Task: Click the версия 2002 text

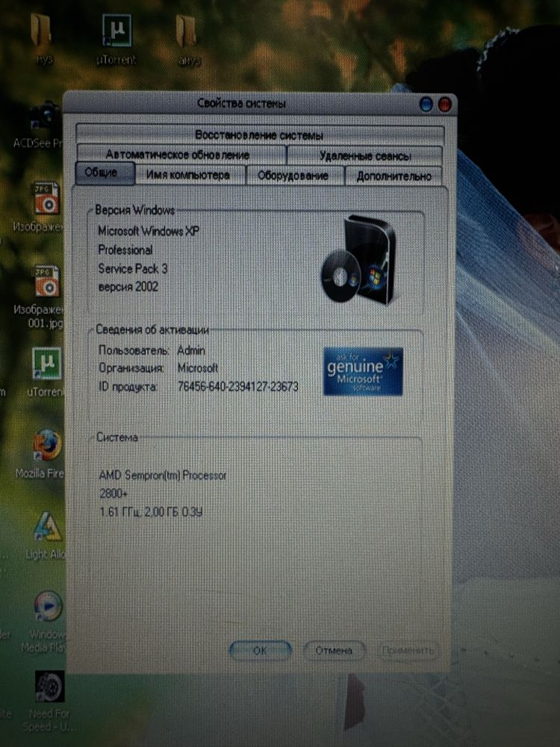Action: 128,287
